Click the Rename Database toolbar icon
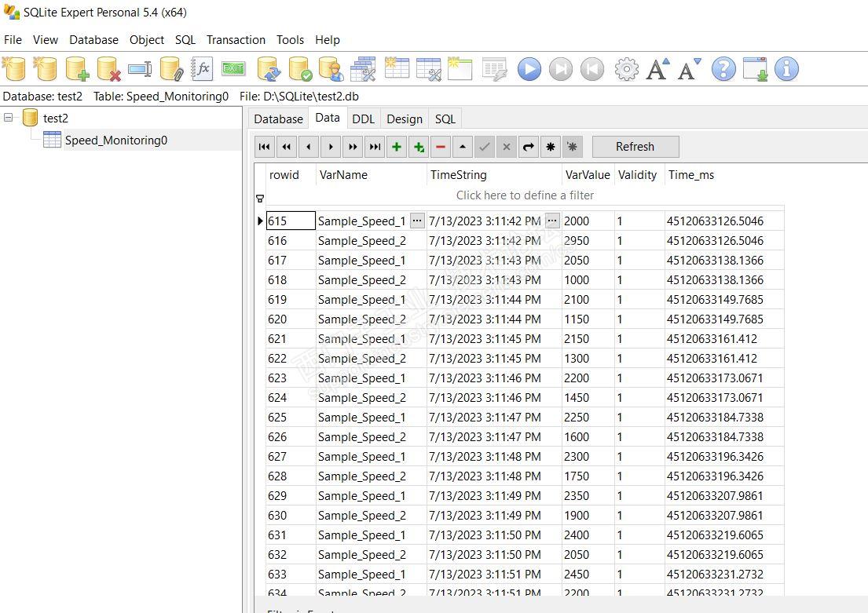 pos(140,69)
